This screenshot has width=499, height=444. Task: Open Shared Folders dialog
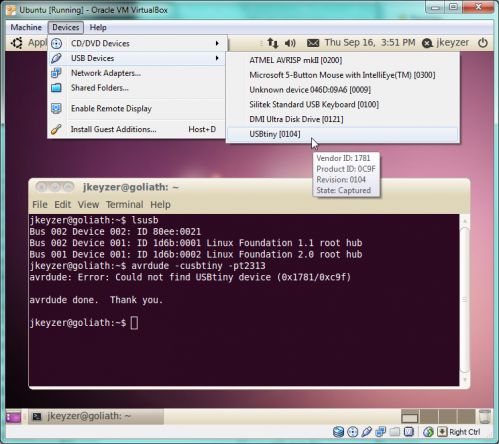click(x=137, y=88)
